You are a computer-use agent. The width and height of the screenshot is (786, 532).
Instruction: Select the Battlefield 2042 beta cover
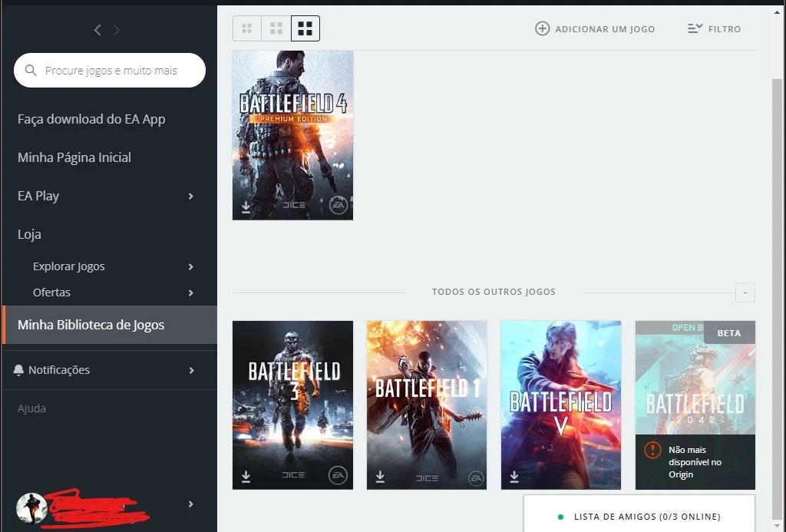coord(695,405)
